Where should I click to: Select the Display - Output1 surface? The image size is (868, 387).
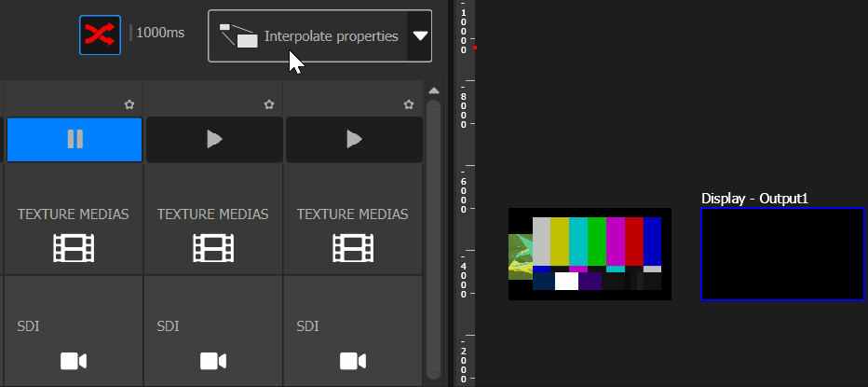[x=782, y=254]
